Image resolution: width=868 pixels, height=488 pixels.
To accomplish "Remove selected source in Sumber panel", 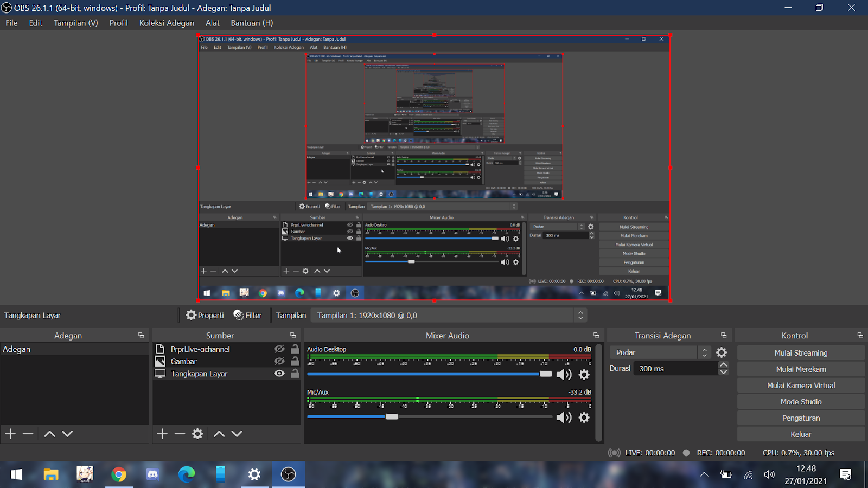I will (180, 434).
